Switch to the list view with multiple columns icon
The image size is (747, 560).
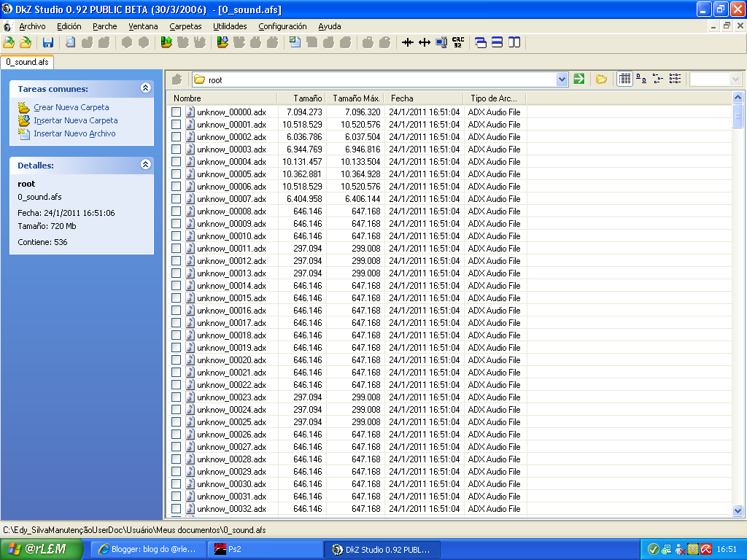[x=675, y=79]
